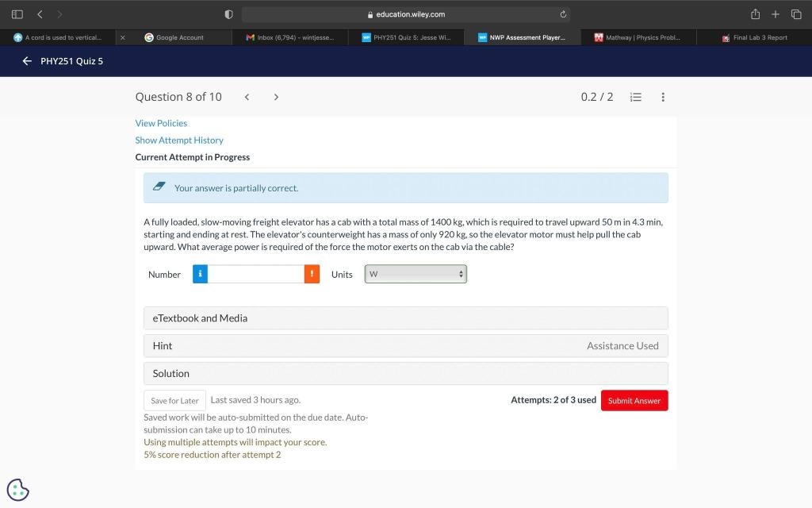
Task: Click 'Current Attempt in Progress' text
Action: click(x=192, y=157)
